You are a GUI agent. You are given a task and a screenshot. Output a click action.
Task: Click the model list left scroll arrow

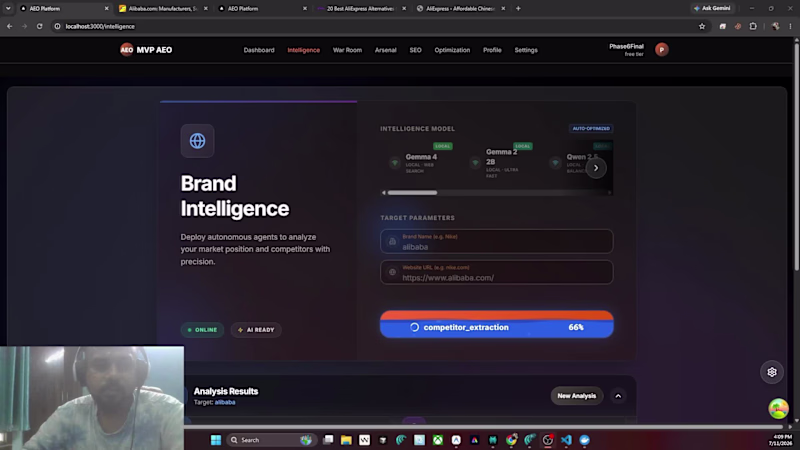pos(384,193)
